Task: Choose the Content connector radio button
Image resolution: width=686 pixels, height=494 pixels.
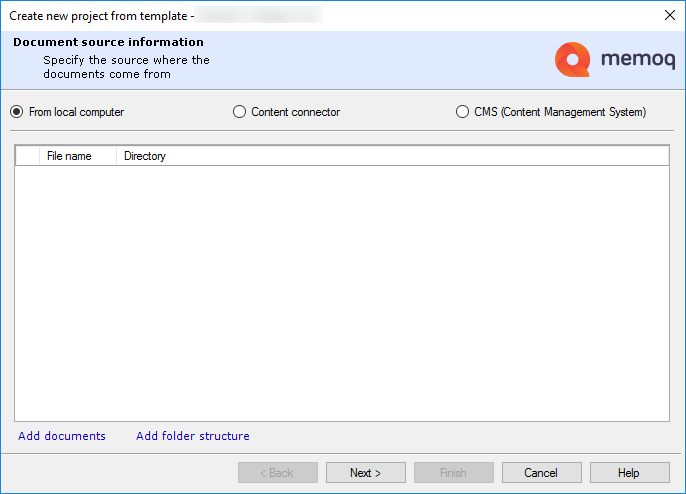Action: pos(240,112)
